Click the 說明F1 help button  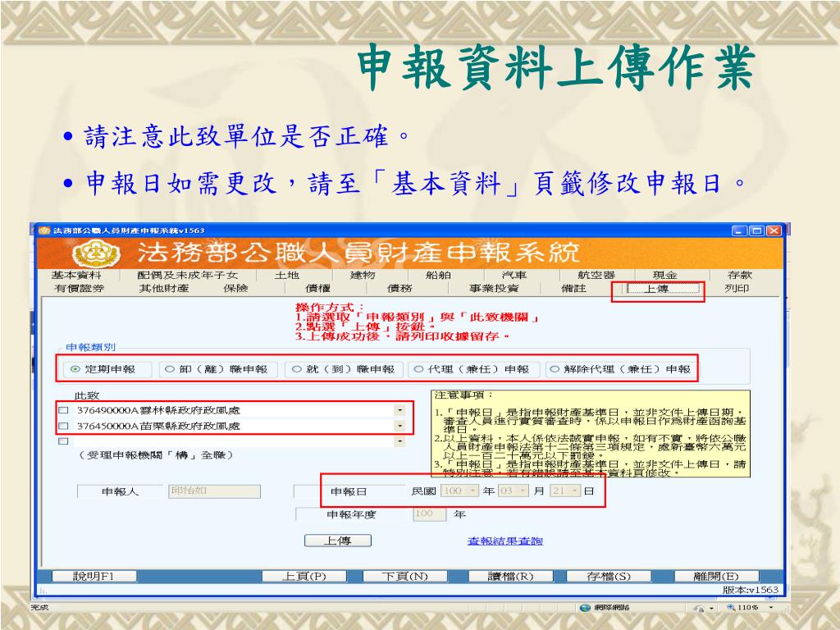point(94,577)
